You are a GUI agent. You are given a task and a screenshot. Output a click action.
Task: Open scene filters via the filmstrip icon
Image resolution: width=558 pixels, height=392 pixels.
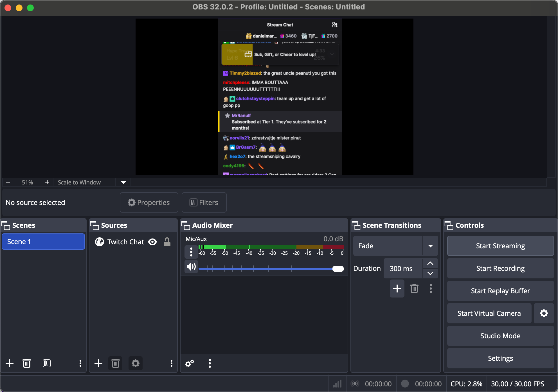[x=47, y=363]
